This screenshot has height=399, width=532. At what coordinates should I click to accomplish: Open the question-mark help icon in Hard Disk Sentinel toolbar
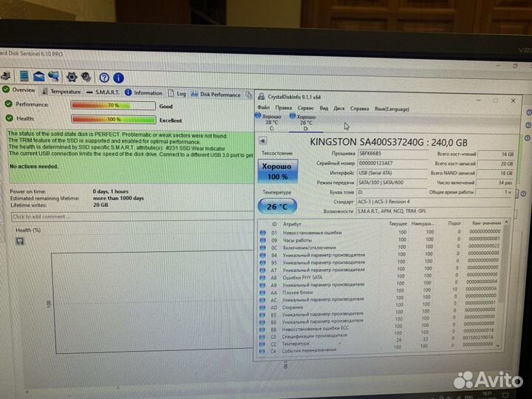104,78
